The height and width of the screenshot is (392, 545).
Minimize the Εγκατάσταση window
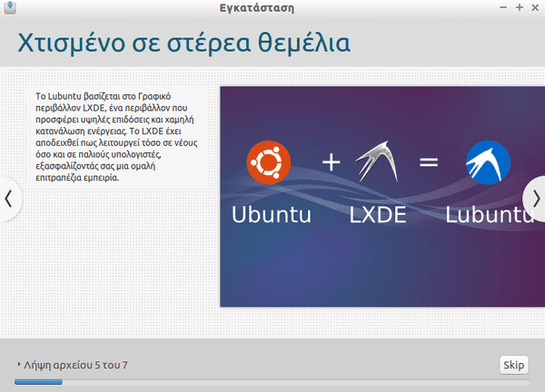[503, 7]
